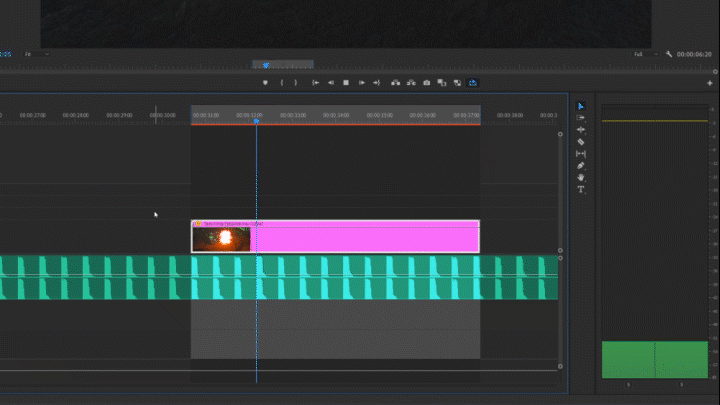Click the teal audio waveform clip
The image size is (720, 405).
[100, 277]
